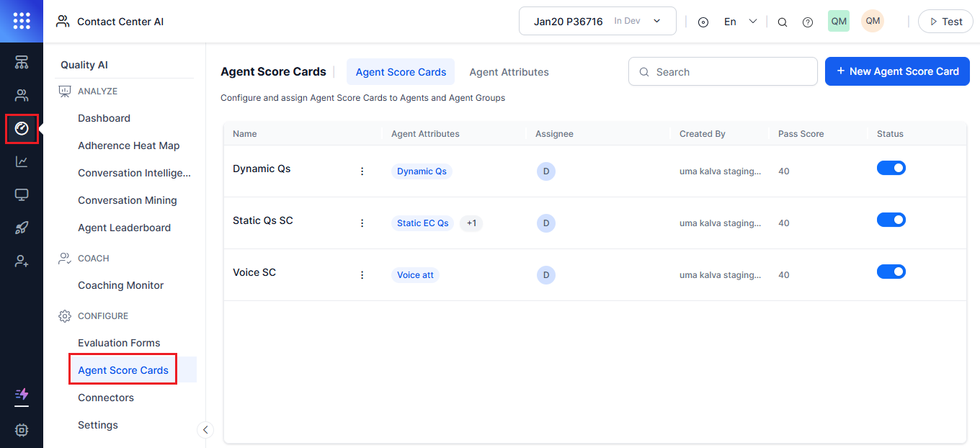Open the agents sidebar icon
Image resolution: width=980 pixels, height=448 pixels.
[x=21, y=94]
